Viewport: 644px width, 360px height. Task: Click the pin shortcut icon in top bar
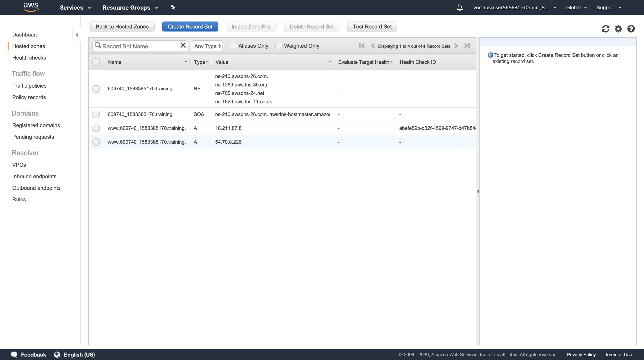click(173, 7)
